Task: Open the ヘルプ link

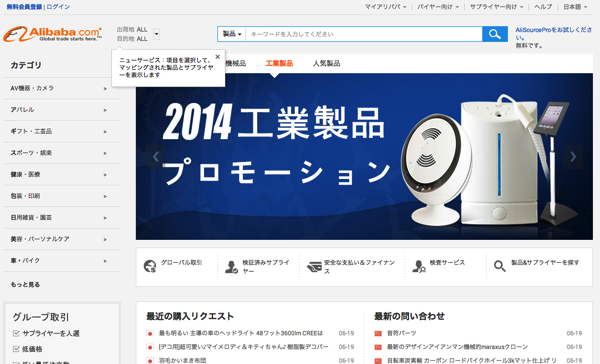Action: pos(543,7)
